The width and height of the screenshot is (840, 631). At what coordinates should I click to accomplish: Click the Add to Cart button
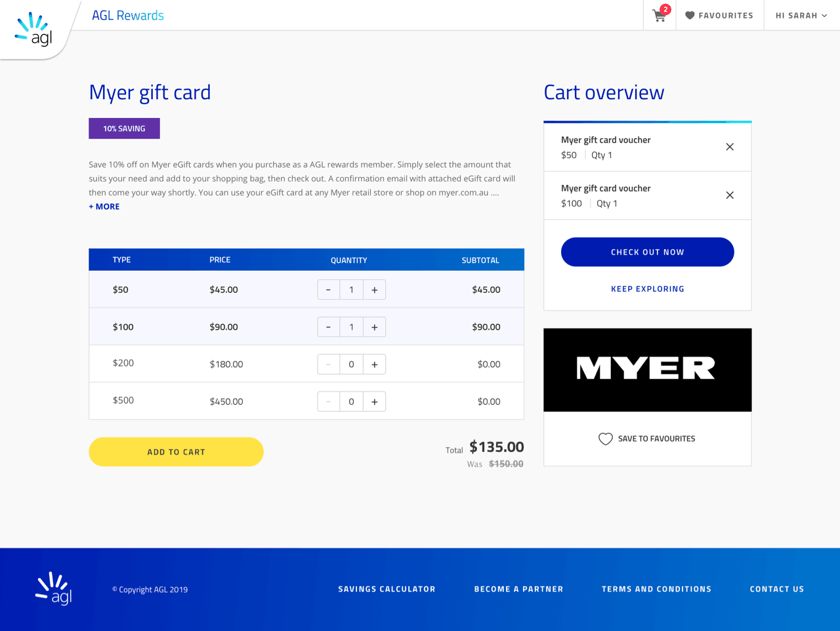click(176, 452)
